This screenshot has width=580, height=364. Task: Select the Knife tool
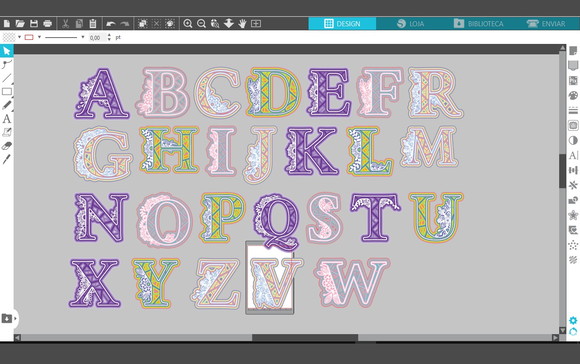click(x=6, y=159)
